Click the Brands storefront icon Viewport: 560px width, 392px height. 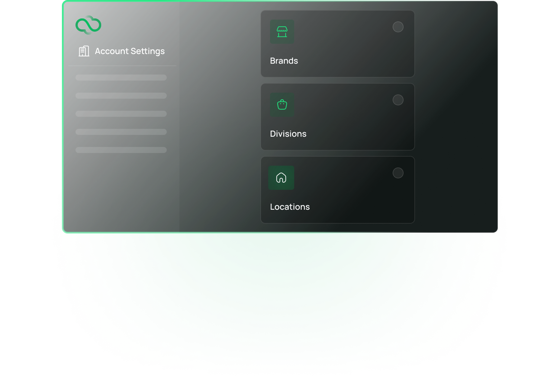coord(282,32)
